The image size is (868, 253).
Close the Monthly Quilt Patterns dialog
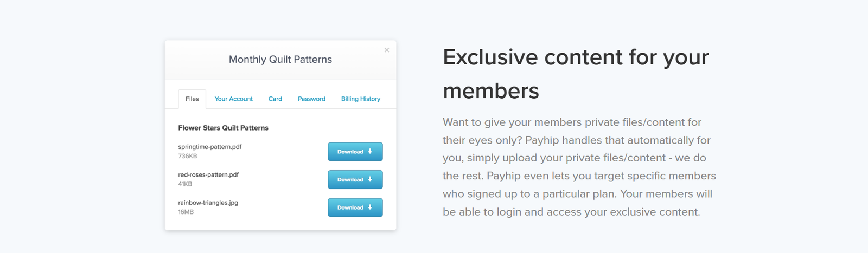[387, 50]
